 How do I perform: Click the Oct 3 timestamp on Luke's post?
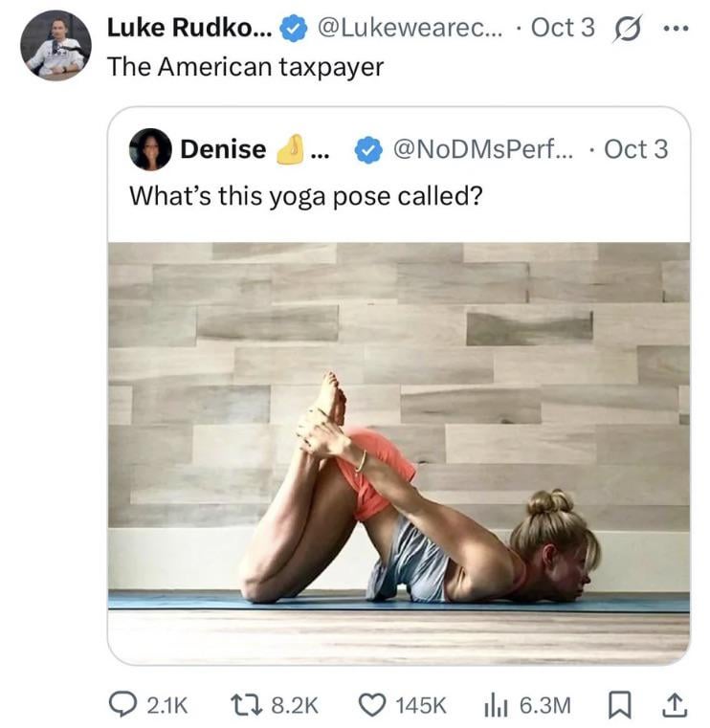point(562,28)
